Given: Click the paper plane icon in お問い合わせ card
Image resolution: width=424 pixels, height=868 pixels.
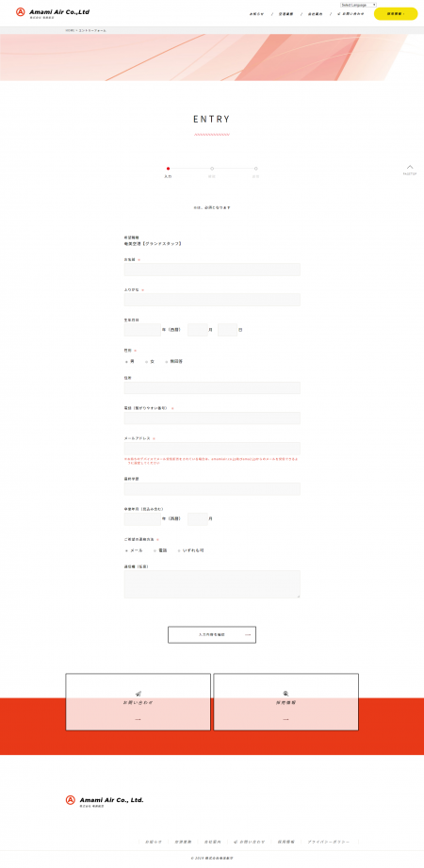Looking at the screenshot, I should pos(139,694).
